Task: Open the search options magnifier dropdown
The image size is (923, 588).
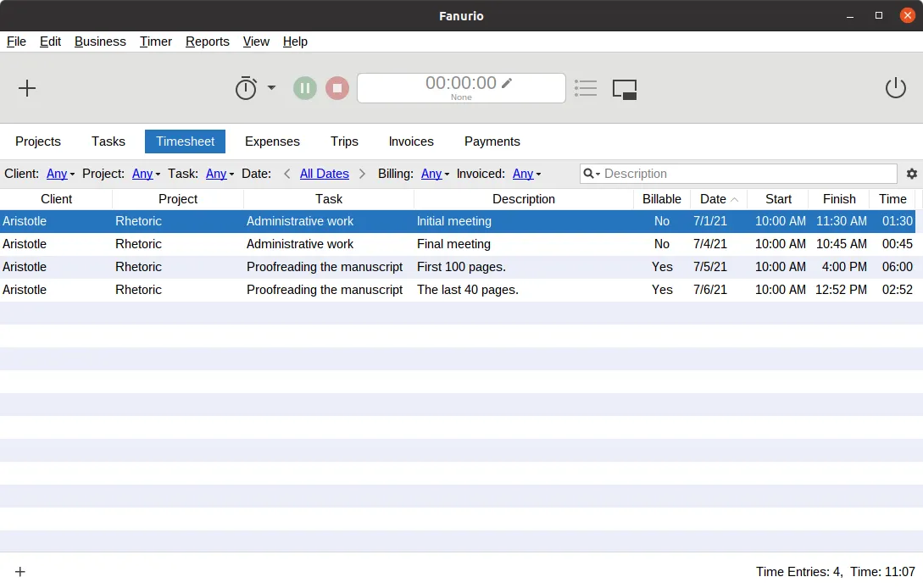Action: tap(591, 174)
